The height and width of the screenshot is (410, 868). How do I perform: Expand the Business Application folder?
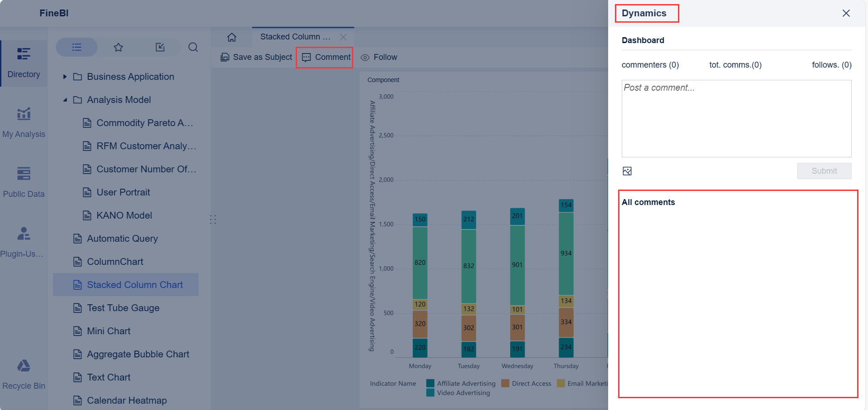[x=65, y=77]
